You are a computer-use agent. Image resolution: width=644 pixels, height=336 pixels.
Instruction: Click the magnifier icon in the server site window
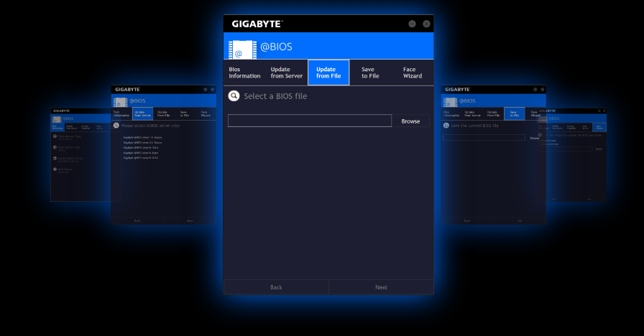[x=116, y=125]
